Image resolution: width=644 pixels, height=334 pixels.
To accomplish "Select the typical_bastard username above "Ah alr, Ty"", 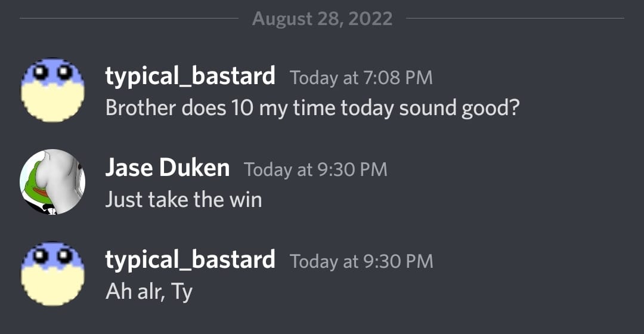I will 190,261.
